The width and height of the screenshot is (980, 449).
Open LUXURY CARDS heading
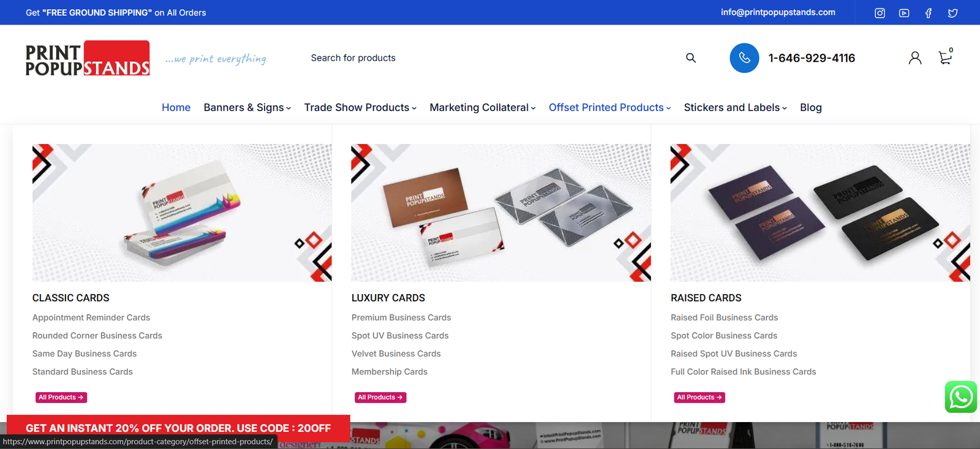[x=388, y=298]
